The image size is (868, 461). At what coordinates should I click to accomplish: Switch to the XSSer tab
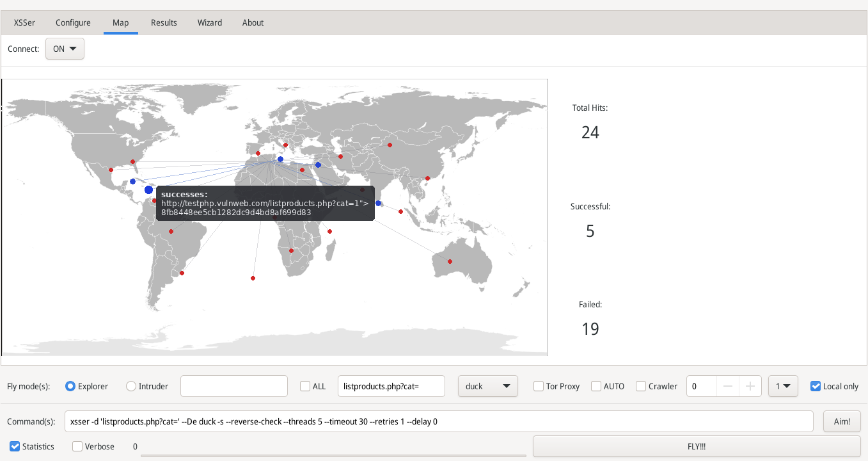(x=24, y=22)
